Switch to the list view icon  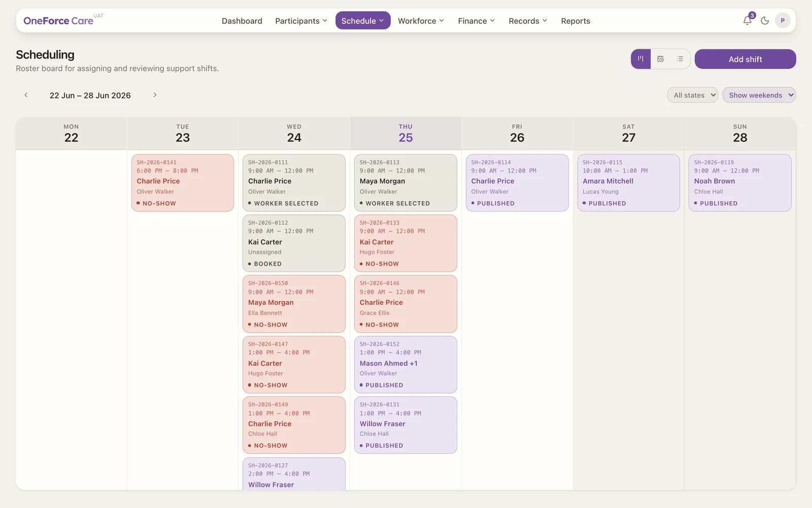(680, 59)
